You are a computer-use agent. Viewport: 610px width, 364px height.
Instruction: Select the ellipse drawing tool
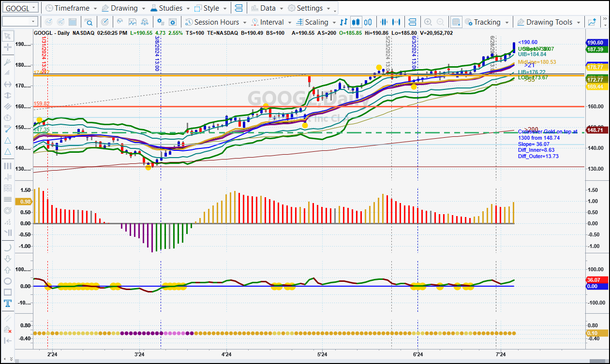click(8, 281)
